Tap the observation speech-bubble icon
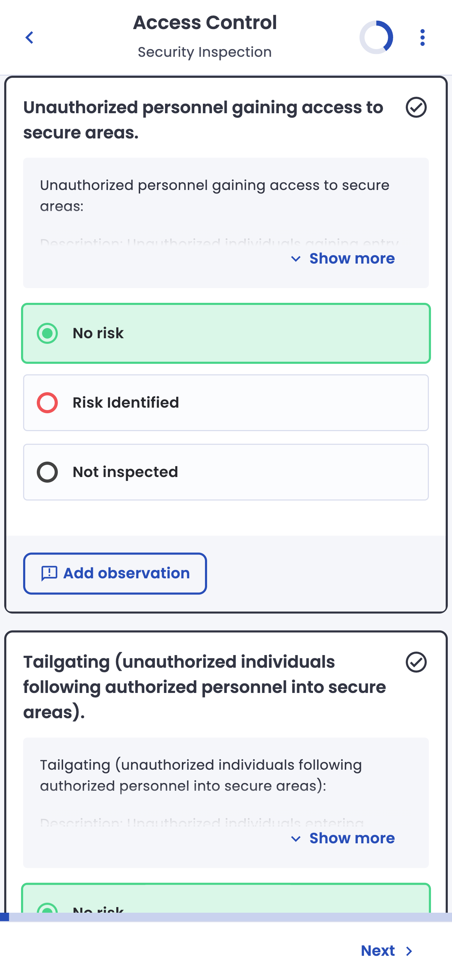Viewport: 452px width, 980px height. click(x=49, y=573)
